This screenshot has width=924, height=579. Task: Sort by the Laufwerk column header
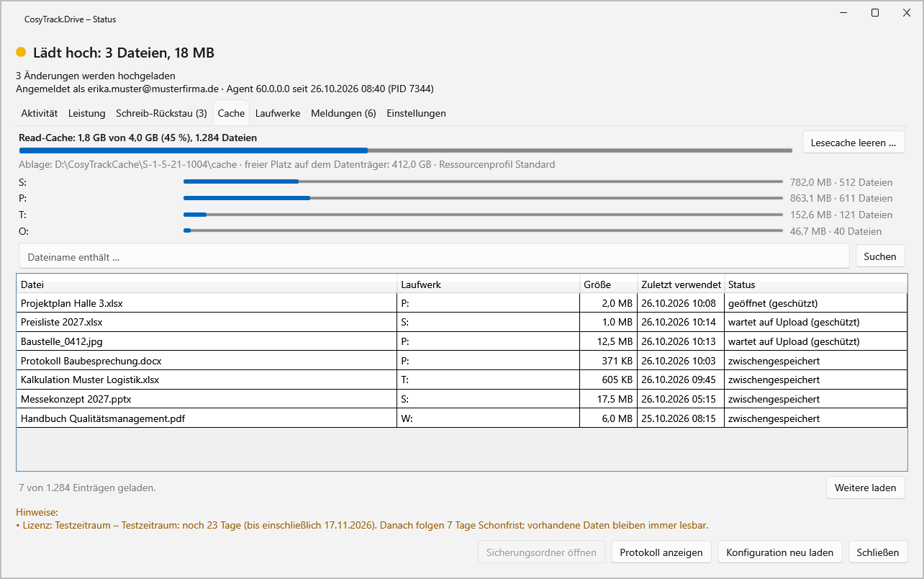point(488,284)
